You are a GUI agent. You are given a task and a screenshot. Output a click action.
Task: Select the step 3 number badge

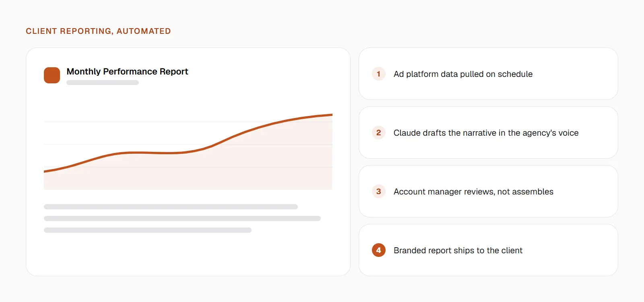point(379,191)
